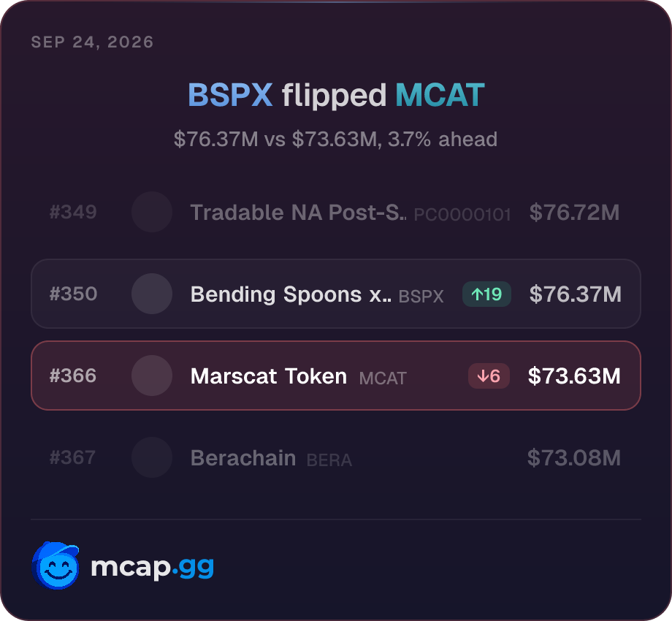Image resolution: width=672 pixels, height=621 pixels.
Task: Click the Bending Spoons token avatar circle
Action: tap(152, 294)
